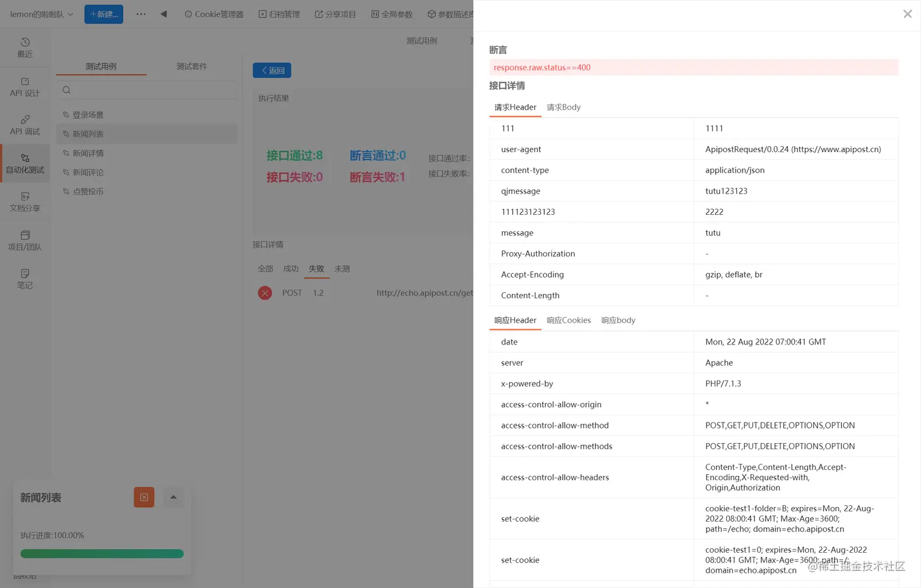
Task: Open API 调试 in the sidebar
Action: pos(25,125)
